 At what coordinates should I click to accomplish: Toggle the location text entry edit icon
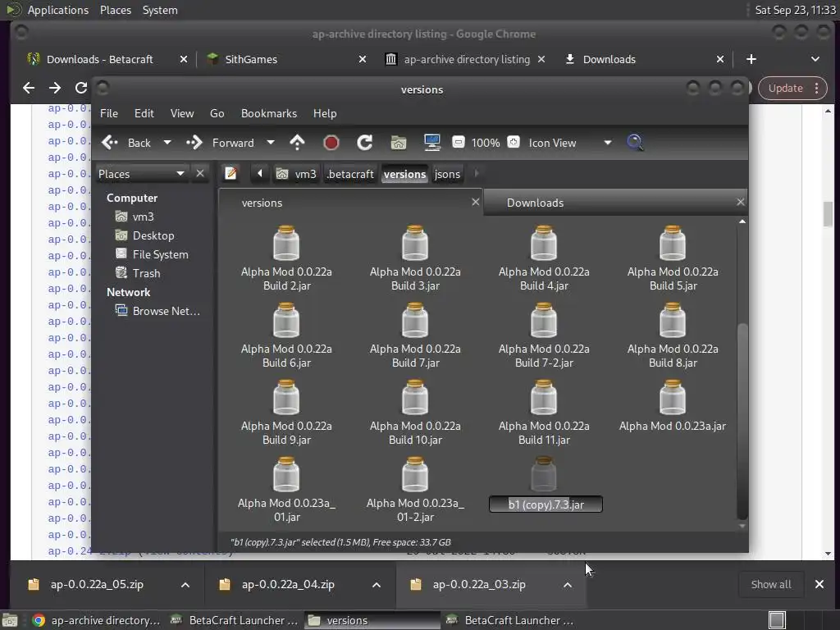(231, 173)
